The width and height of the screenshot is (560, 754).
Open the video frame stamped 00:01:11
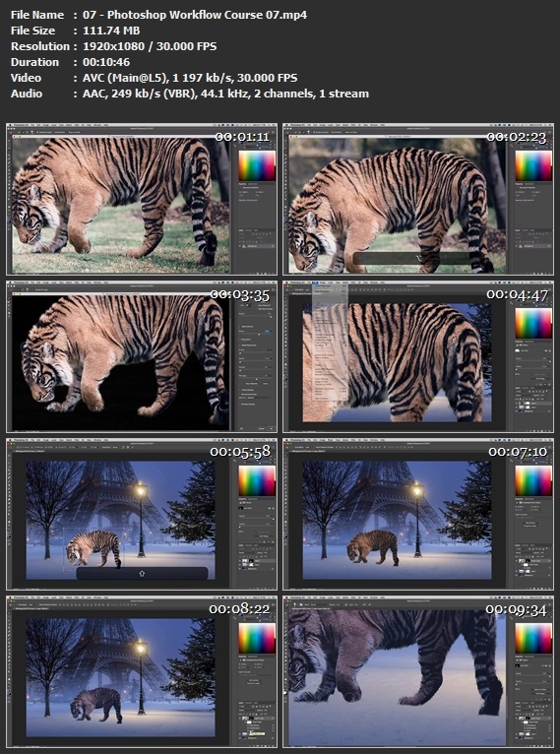142,199
